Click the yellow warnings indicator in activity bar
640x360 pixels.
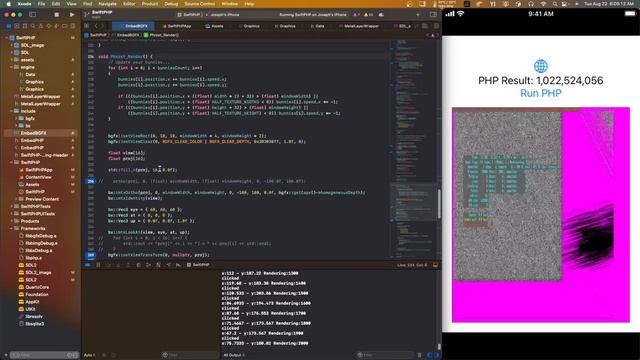point(368,15)
